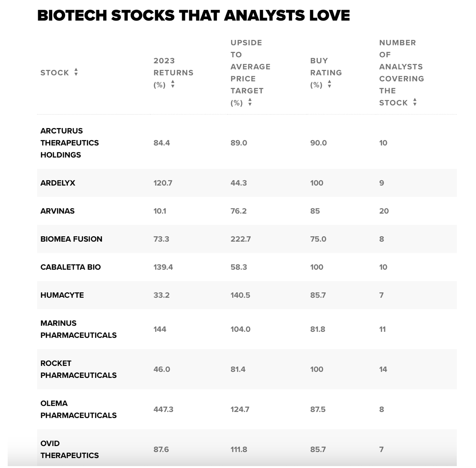Viewport: 476px width, 468px height.
Task: Click the Rocket Pharmaceuticals stock name
Action: (x=78, y=369)
